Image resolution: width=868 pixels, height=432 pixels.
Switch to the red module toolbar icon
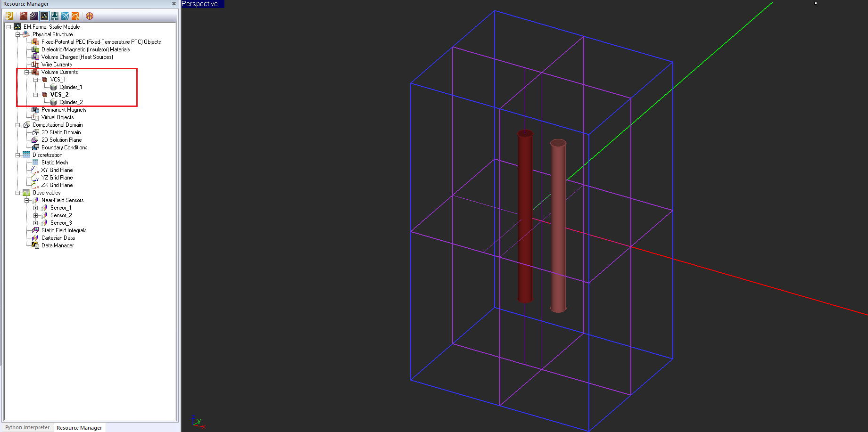coord(24,16)
